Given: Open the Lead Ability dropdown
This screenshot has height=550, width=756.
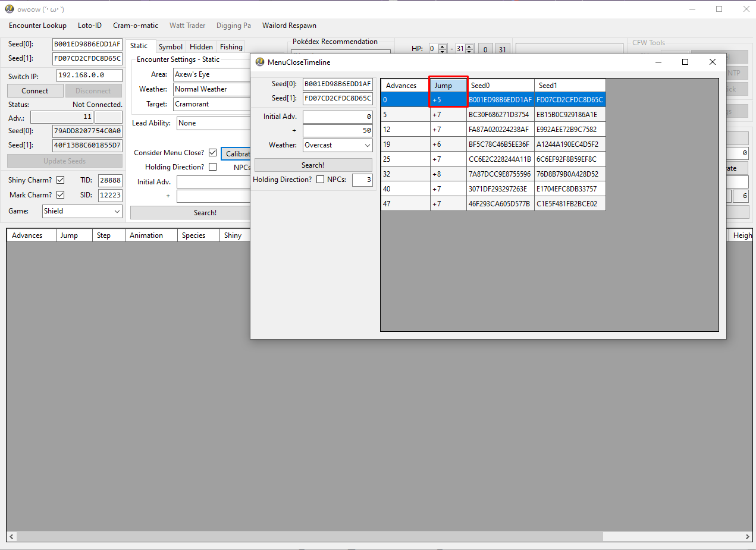Looking at the screenshot, I should (x=214, y=123).
